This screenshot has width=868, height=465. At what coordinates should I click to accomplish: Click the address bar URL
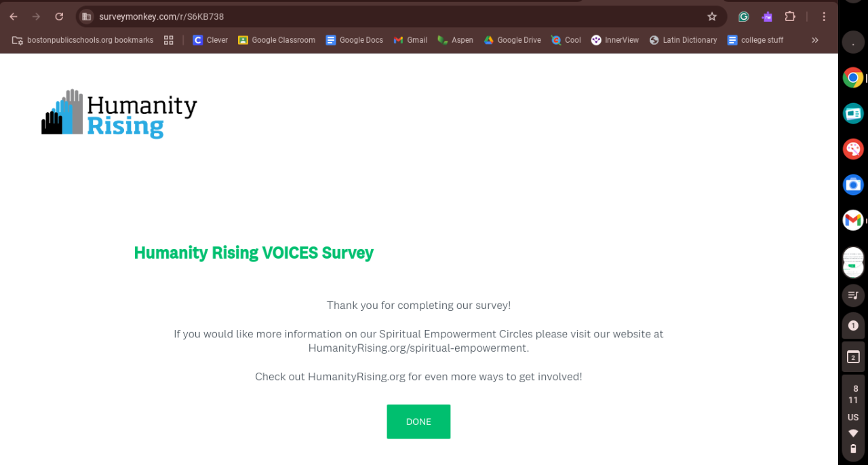161,16
